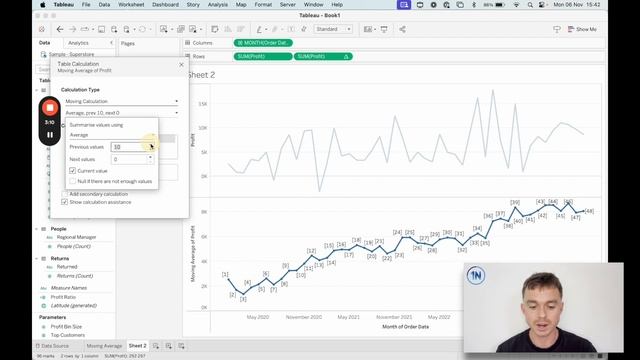Click the Duplicate sheet toolbar icon

tap(181, 29)
